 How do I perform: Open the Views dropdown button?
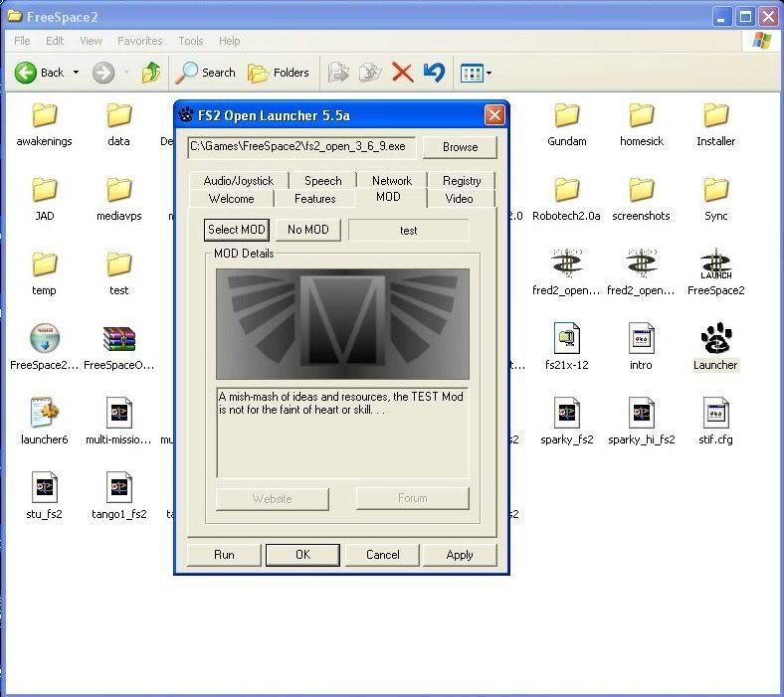pyautogui.click(x=476, y=74)
